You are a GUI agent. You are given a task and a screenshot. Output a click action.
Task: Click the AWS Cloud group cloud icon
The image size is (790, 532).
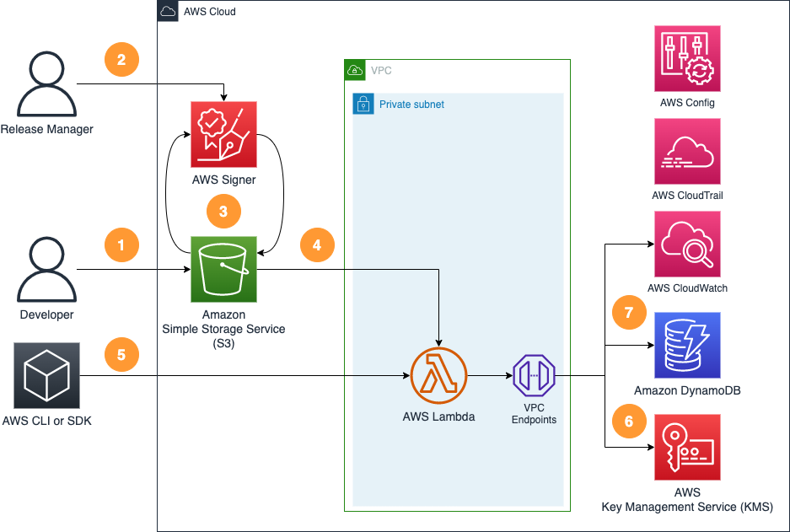[168, 11]
